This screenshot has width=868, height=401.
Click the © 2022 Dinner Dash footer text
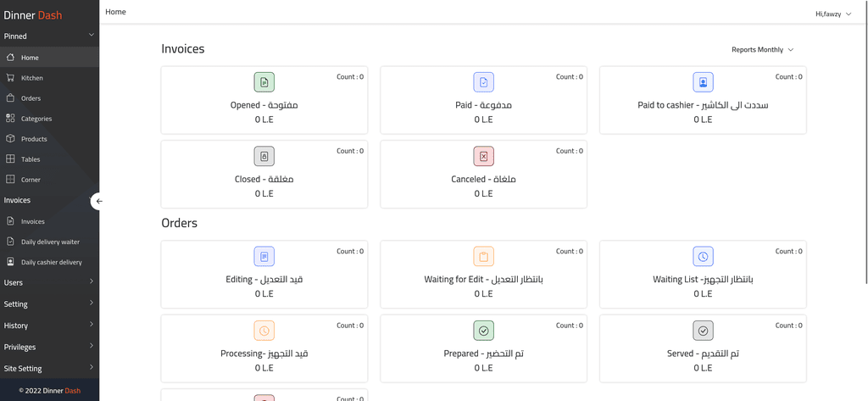coord(49,391)
